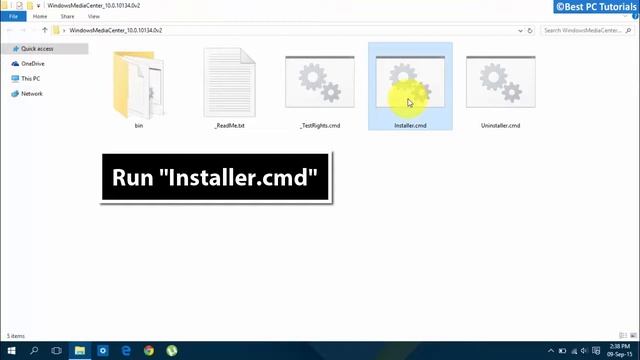The width and height of the screenshot is (640, 360).
Task: Click the bin folder name label
Action: (x=139, y=126)
